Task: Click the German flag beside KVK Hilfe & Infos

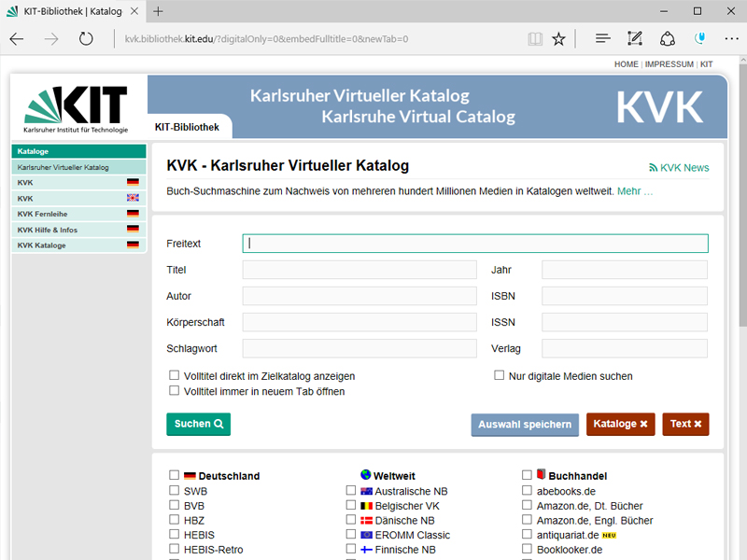Action: pyautogui.click(x=133, y=229)
